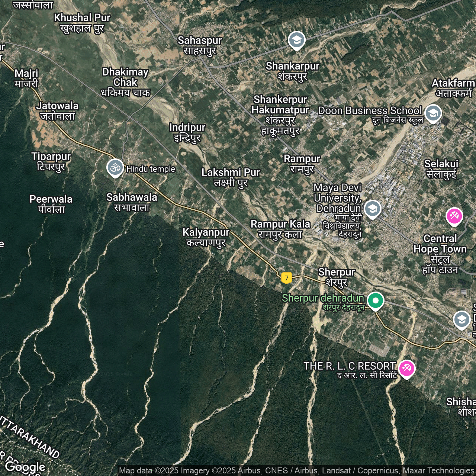Click the Hindu temple Om marker icon

point(115,168)
